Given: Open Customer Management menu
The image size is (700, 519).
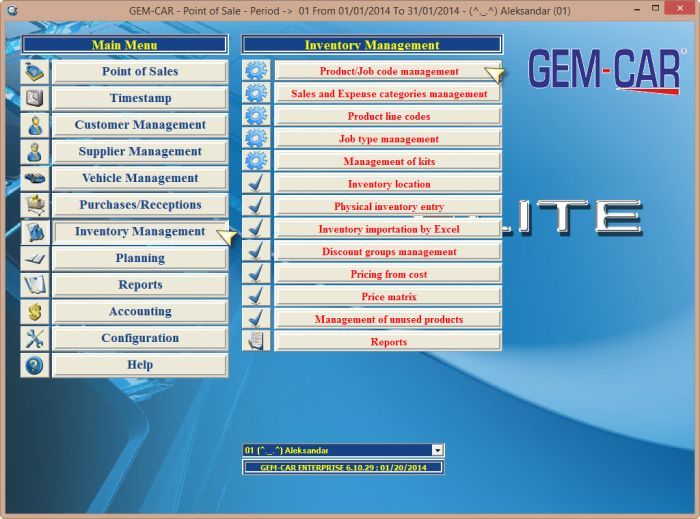Looking at the screenshot, I should tap(140, 125).
